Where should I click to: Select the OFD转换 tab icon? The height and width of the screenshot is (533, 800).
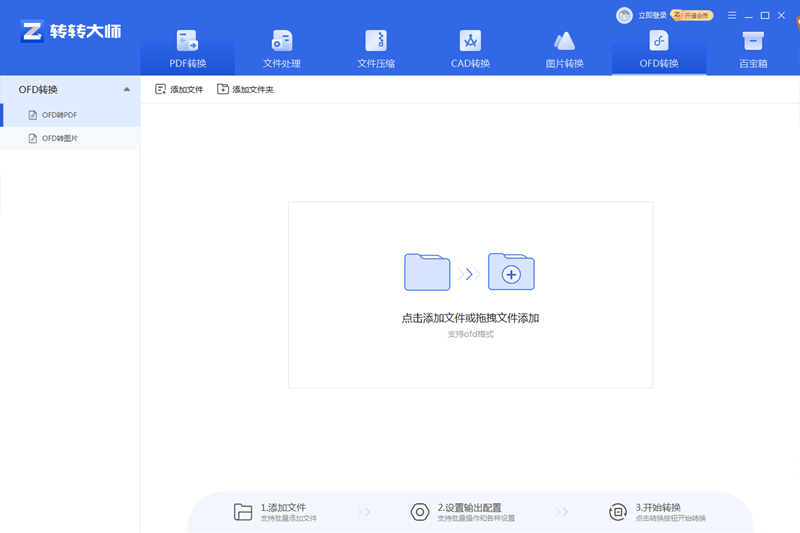click(659, 41)
